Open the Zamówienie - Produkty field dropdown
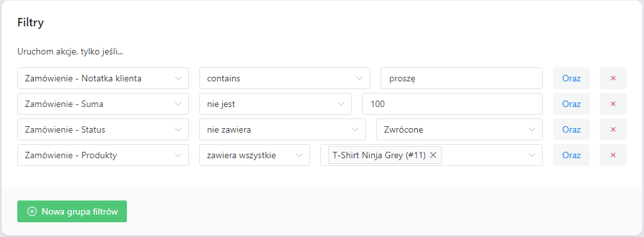 (103, 155)
